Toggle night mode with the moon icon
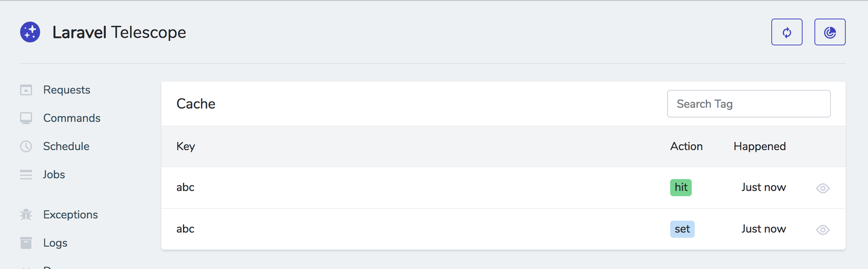The width and height of the screenshot is (868, 269). click(x=830, y=33)
